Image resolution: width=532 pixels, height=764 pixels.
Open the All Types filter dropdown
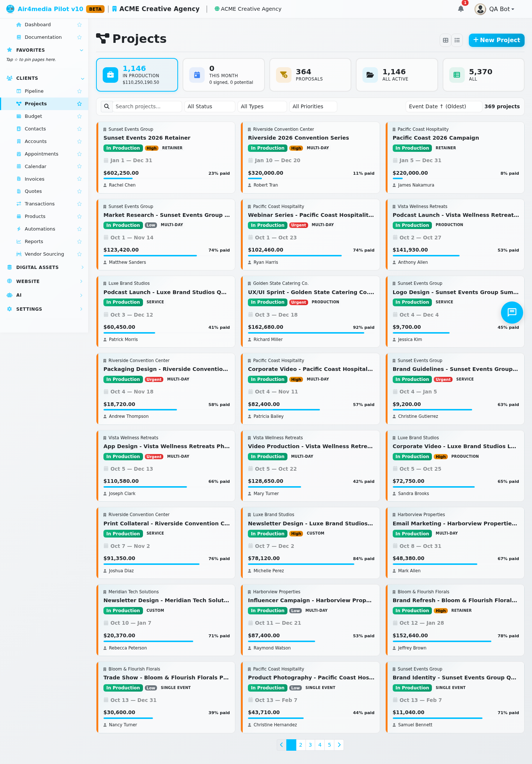[x=262, y=106]
